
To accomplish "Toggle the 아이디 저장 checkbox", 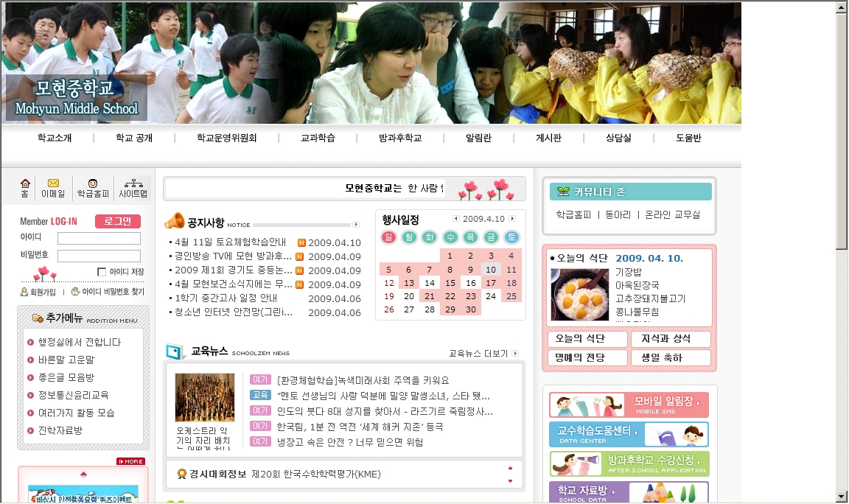I will pos(102,272).
